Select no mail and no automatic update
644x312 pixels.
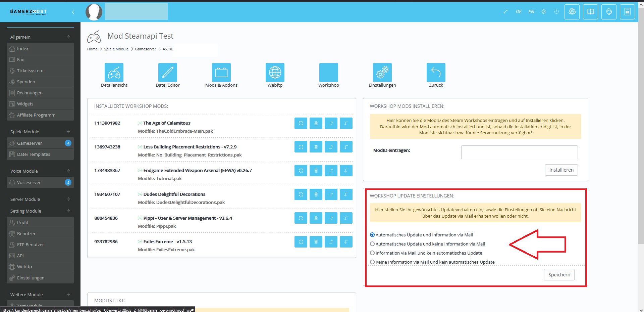point(372,262)
